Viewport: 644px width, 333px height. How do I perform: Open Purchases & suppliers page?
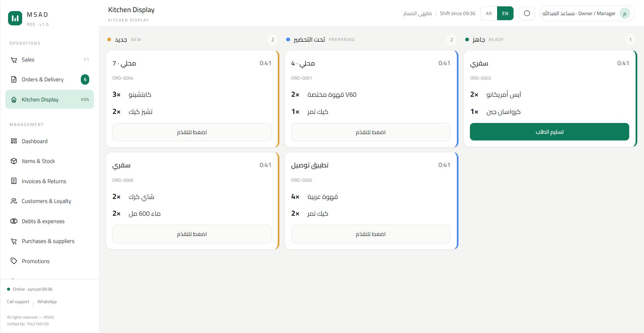(50, 241)
